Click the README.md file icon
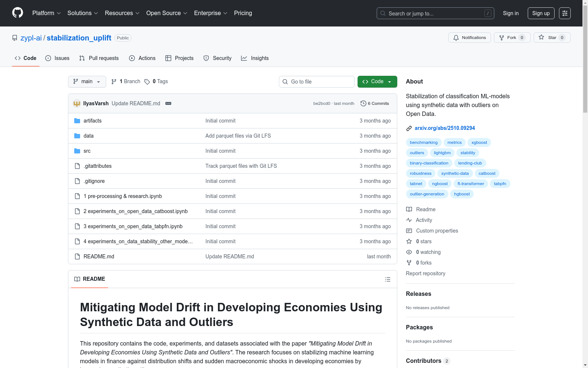This screenshot has height=368, width=588. [77, 256]
